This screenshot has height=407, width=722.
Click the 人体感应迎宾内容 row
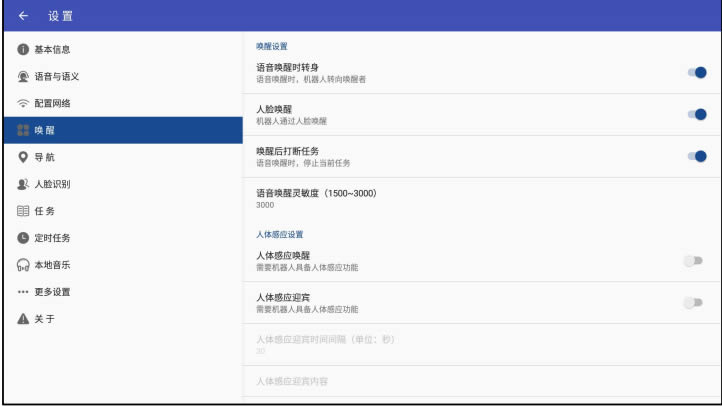(x=480, y=381)
